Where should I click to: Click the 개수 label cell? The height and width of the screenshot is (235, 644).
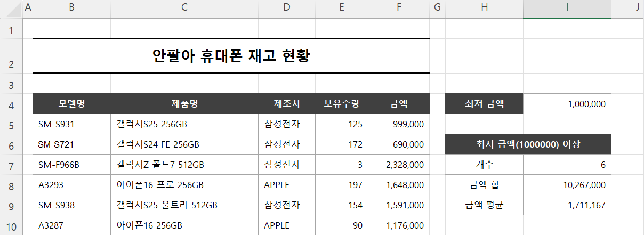[484, 165]
